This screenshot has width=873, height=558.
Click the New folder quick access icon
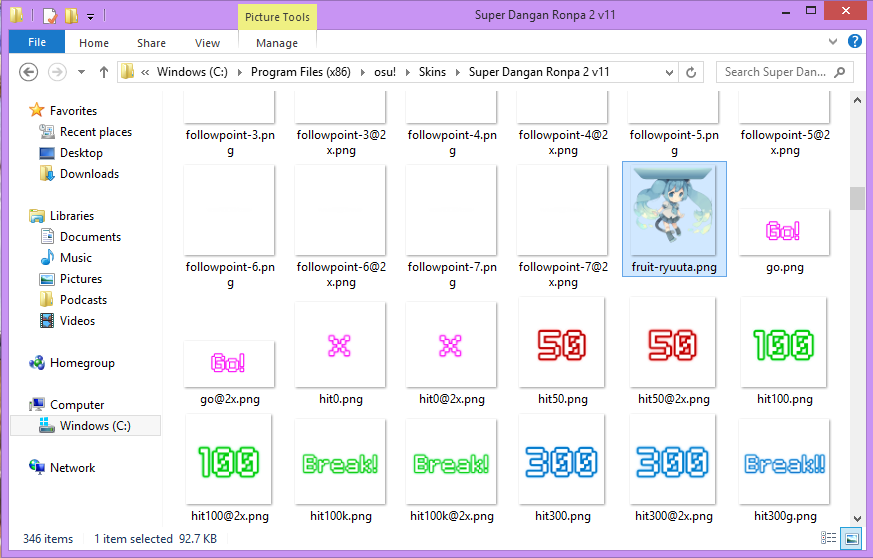(71, 16)
